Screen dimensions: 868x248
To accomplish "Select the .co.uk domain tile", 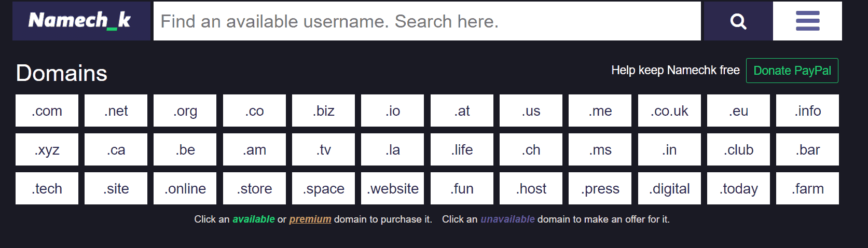I will pyautogui.click(x=669, y=111).
